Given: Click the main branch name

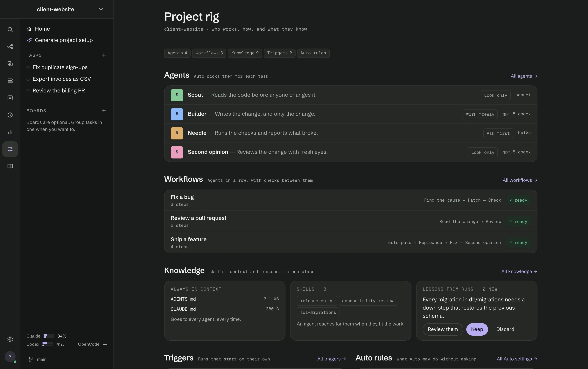Looking at the screenshot, I should [41, 359].
